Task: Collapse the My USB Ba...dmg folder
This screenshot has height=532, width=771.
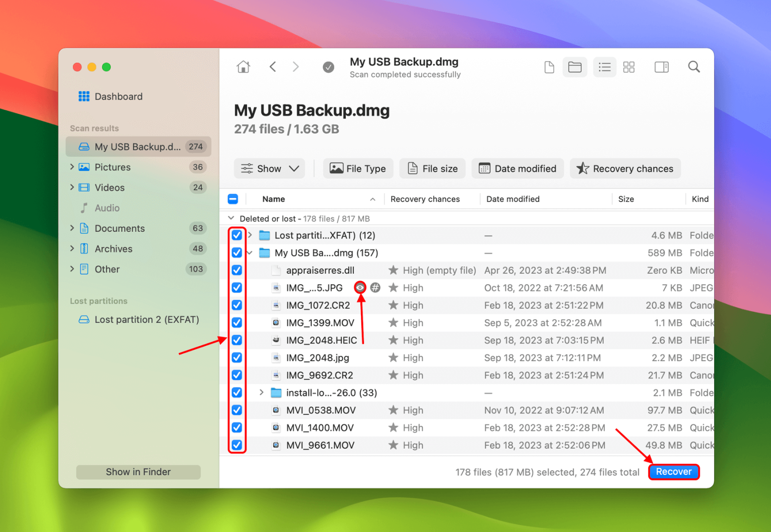Action: coord(249,252)
